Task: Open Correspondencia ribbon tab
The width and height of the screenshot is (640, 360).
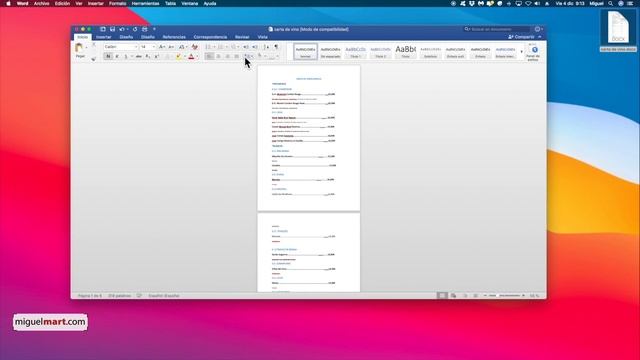Action: (210, 37)
